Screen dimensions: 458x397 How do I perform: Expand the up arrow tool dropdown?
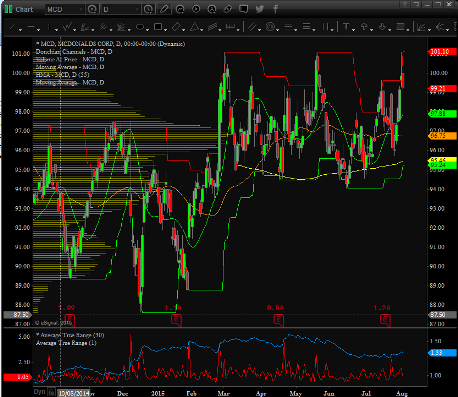coord(372,30)
